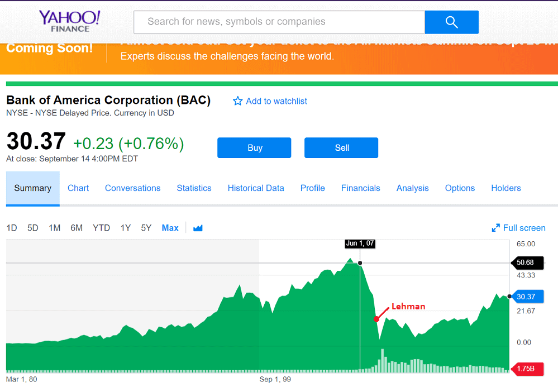The image size is (558, 392).
Task: Go to the Conversations tab
Action: click(x=132, y=188)
